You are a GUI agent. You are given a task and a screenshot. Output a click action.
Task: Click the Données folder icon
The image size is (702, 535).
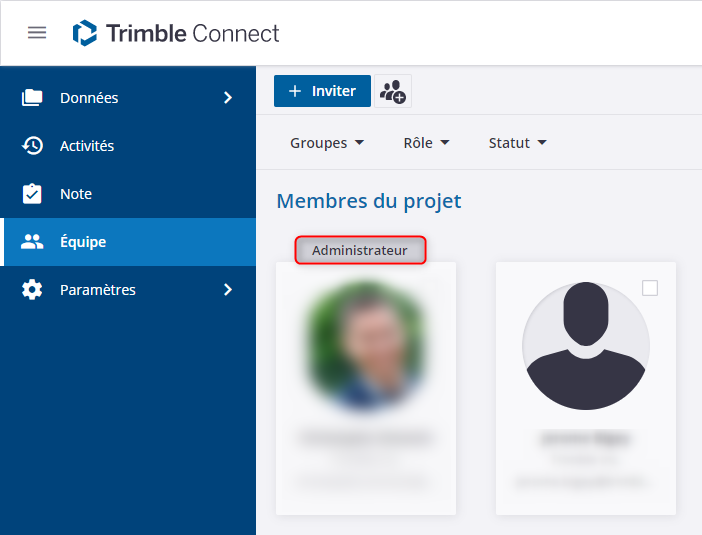[x=33, y=98]
